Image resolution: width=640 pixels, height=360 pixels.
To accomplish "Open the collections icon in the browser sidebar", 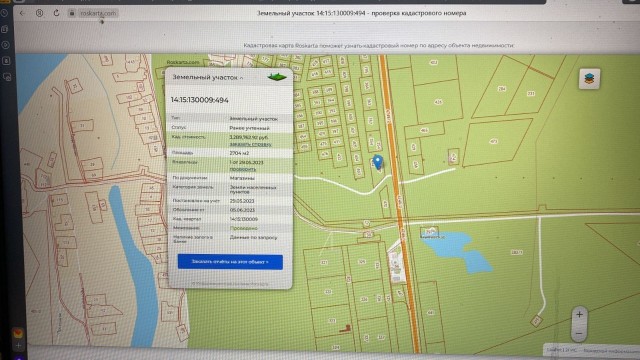I will pyautogui.click(x=5, y=29).
